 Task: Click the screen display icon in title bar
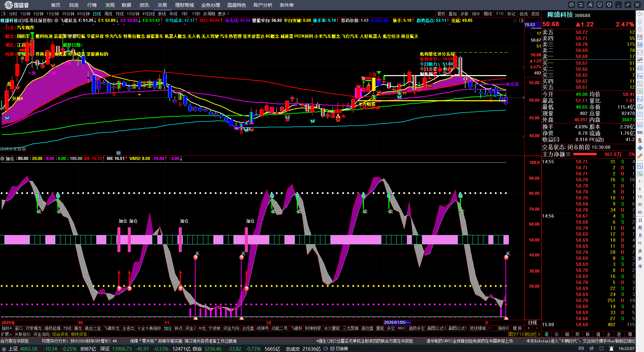pos(600,5)
